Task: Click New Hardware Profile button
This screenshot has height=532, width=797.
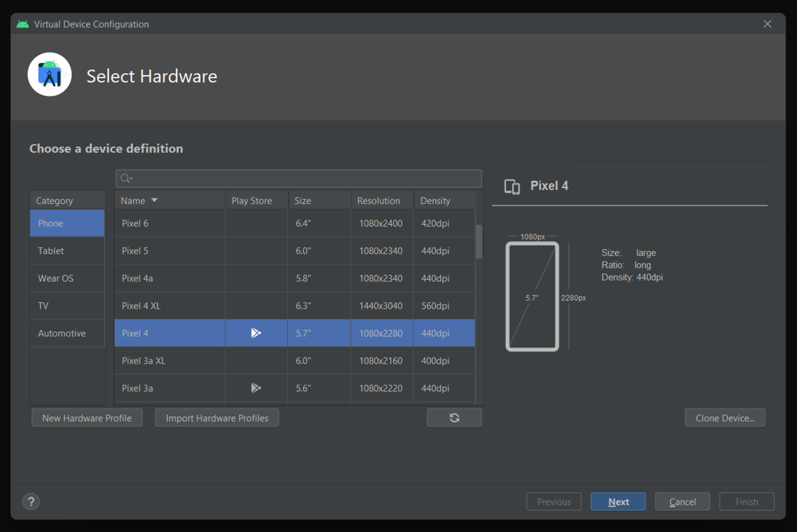Action: point(87,418)
